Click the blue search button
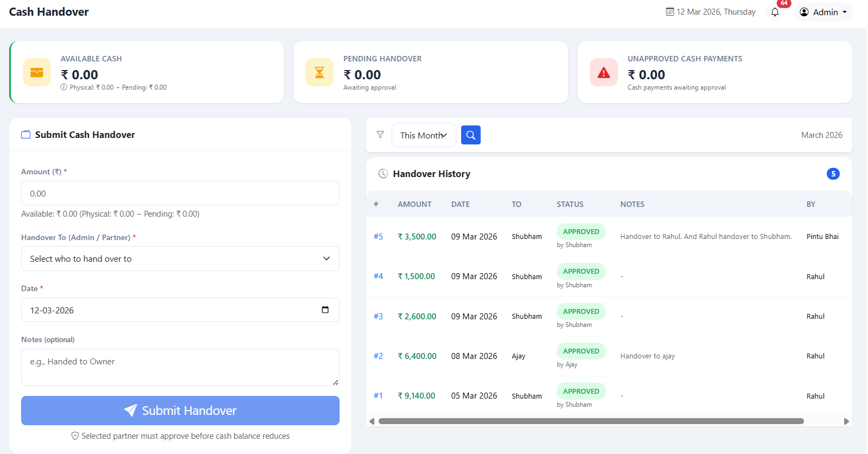 (x=471, y=135)
